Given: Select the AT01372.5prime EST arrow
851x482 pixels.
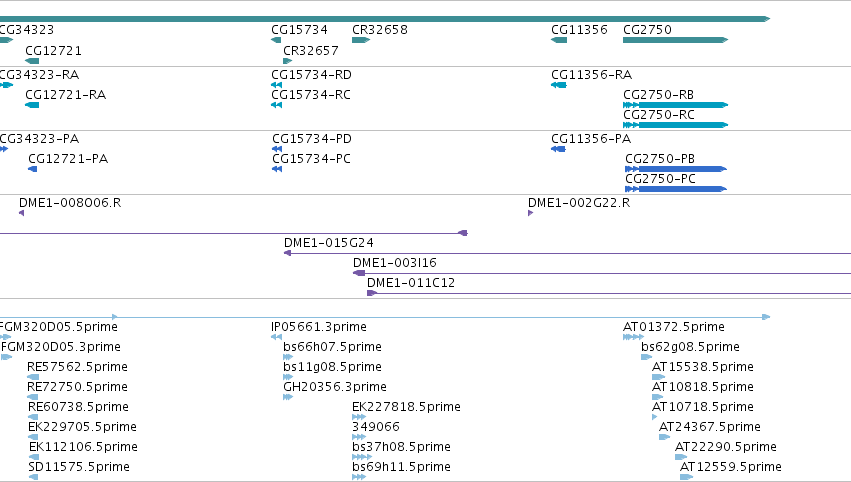Looking at the screenshot, I should 633,337.
